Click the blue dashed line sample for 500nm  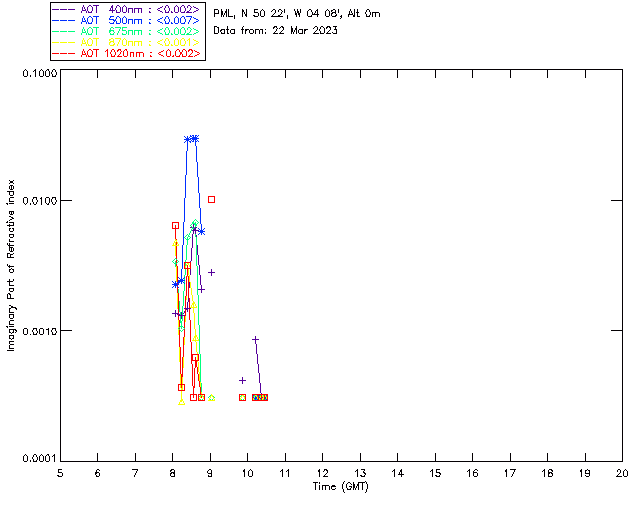64,20
